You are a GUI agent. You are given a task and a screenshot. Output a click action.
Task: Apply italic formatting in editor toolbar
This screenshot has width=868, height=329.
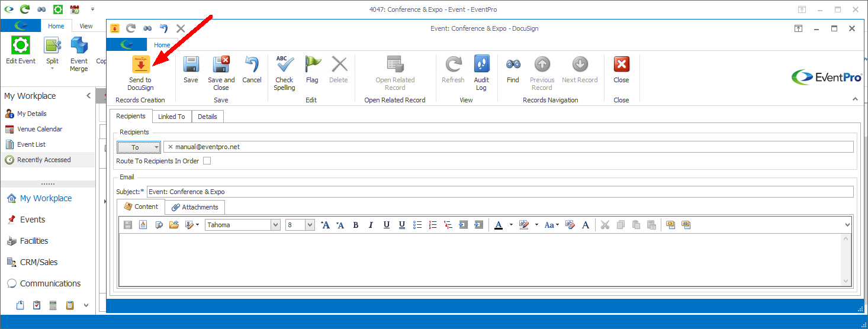coord(371,225)
